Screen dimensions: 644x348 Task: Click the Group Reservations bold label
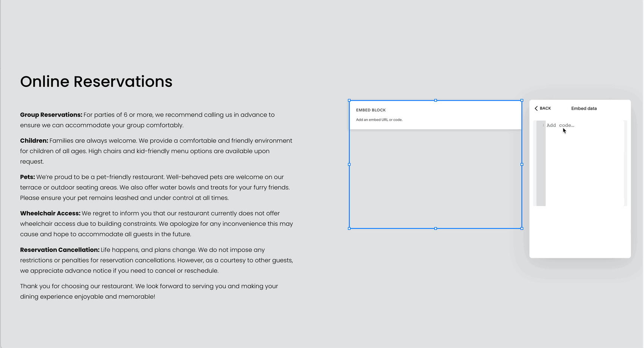pyautogui.click(x=51, y=115)
